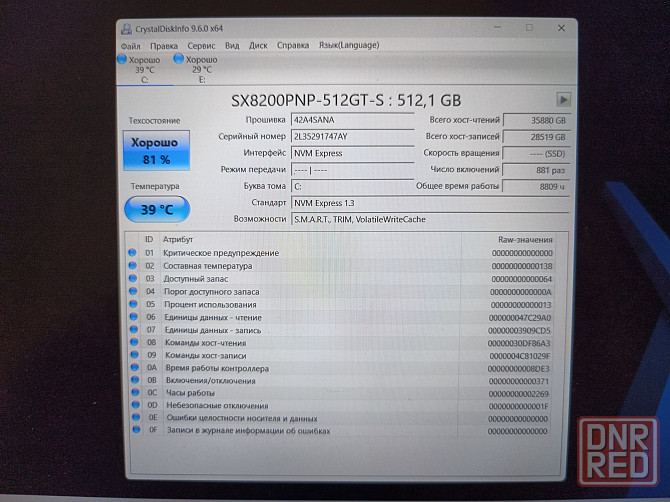This screenshot has width=670, height=502.
Task: Click the transfer mode field
Action: tap(353, 170)
